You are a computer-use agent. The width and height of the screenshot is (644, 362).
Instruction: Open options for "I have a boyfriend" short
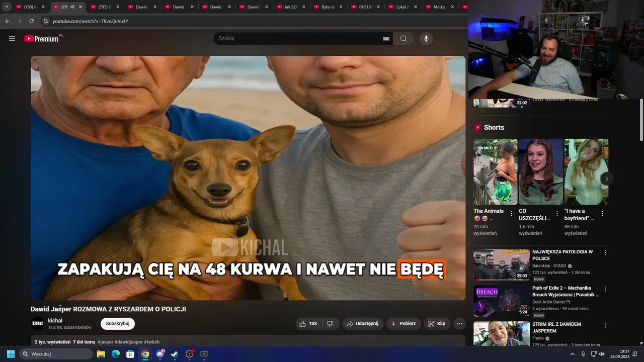(x=602, y=214)
